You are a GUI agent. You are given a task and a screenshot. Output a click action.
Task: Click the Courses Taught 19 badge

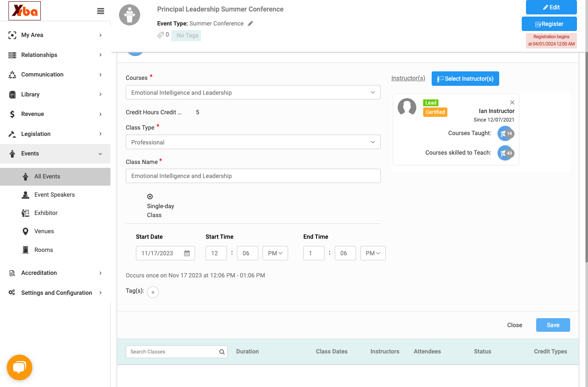click(506, 133)
